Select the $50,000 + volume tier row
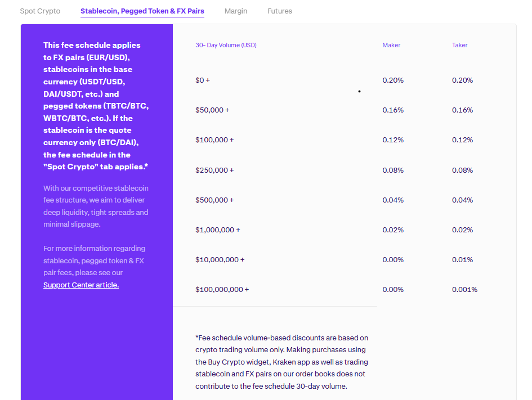This screenshot has height=400, width=532. click(212, 110)
